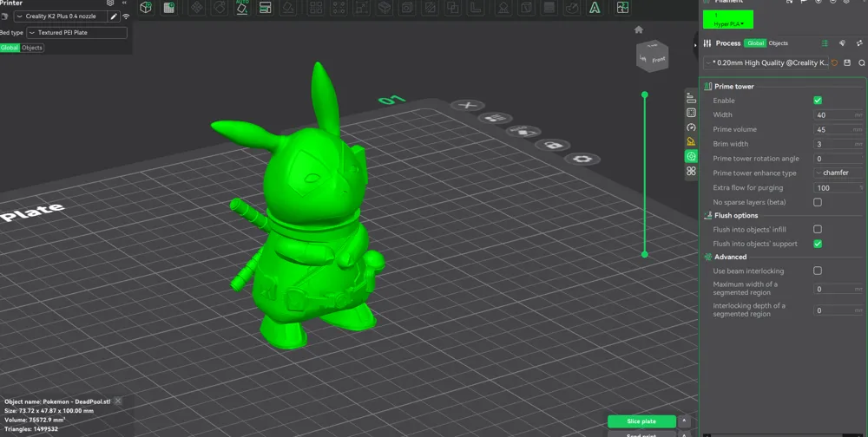Click the printer edit pencil icon
This screenshot has height=437, width=868.
114,16
